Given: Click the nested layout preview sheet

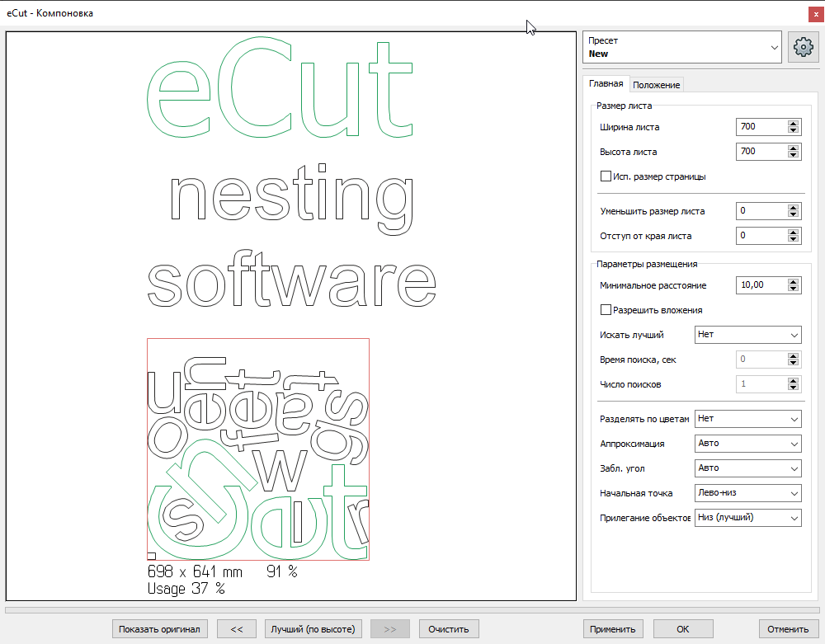Looking at the screenshot, I should pyautogui.click(x=257, y=449).
